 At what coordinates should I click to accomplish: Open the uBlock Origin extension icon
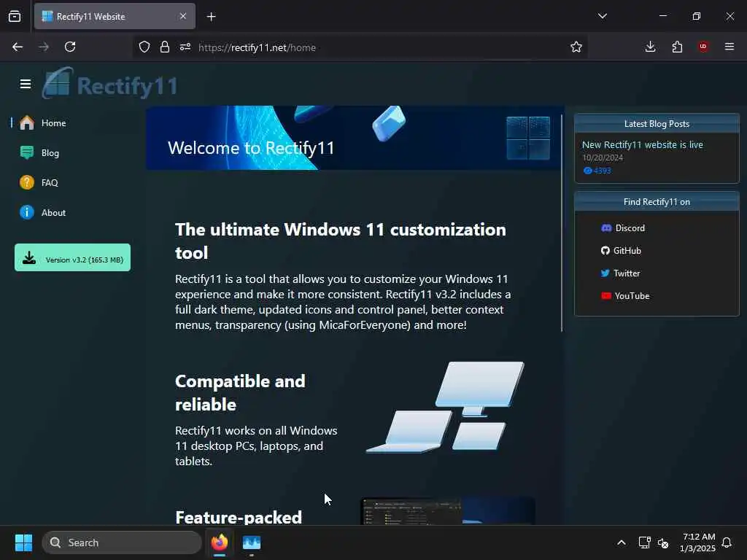pyautogui.click(x=703, y=47)
